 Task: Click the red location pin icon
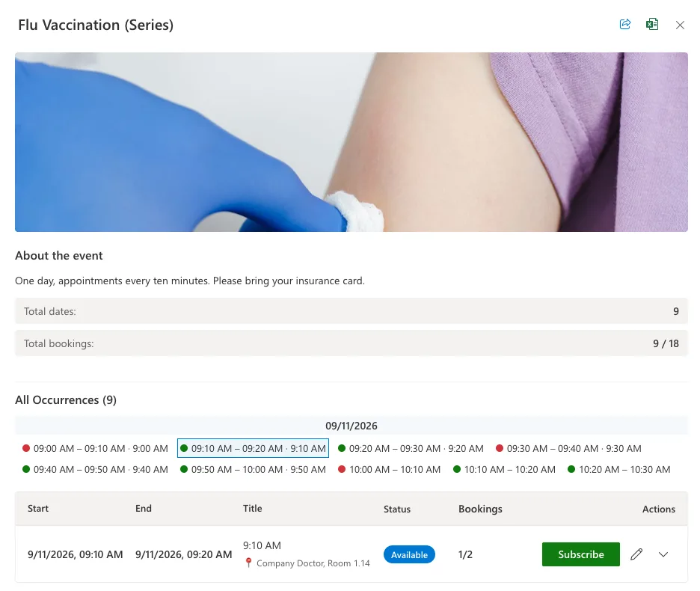pyautogui.click(x=248, y=563)
